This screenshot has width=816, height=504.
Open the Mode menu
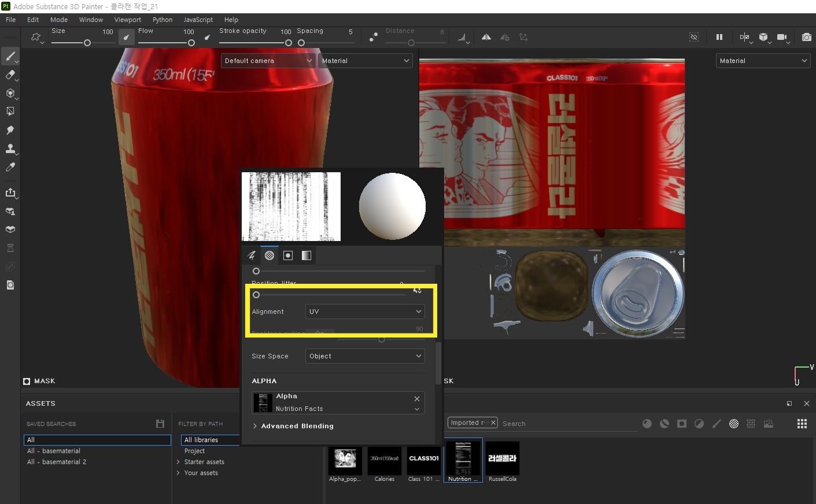[x=59, y=20]
